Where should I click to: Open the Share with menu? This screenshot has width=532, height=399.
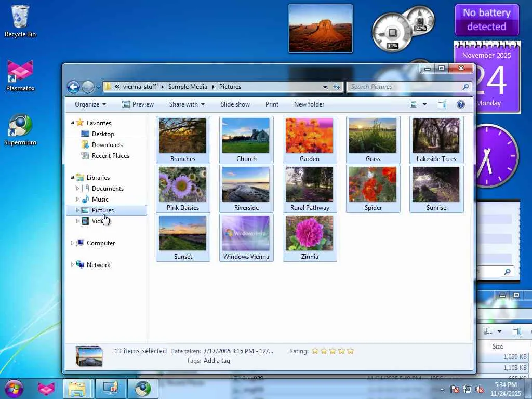point(187,104)
